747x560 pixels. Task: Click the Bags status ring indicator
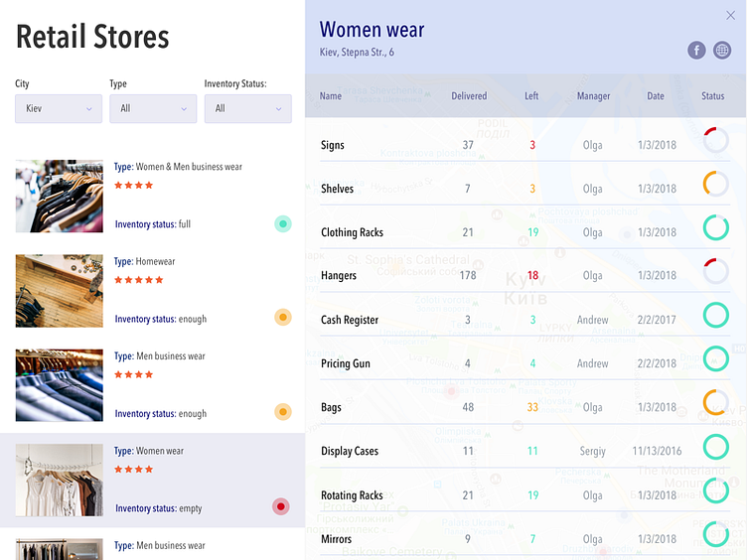tap(715, 402)
